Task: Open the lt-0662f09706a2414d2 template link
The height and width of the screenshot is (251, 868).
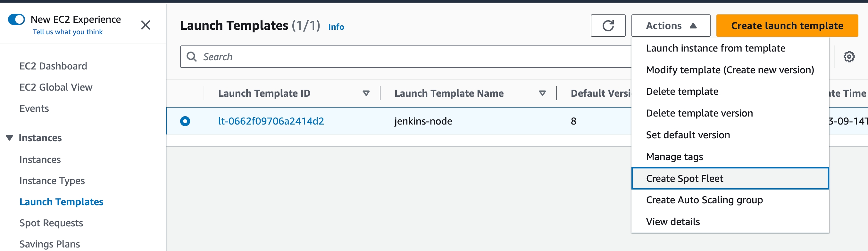Action: [x=271, y=121]
